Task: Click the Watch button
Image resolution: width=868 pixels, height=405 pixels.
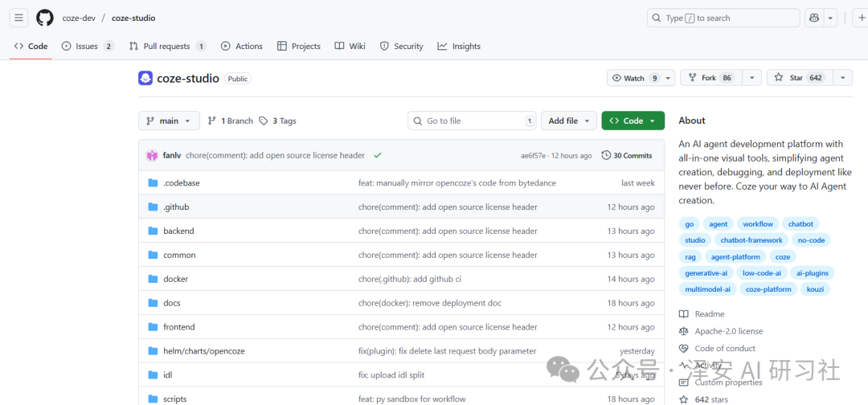Action: click(x=634, y=78)
